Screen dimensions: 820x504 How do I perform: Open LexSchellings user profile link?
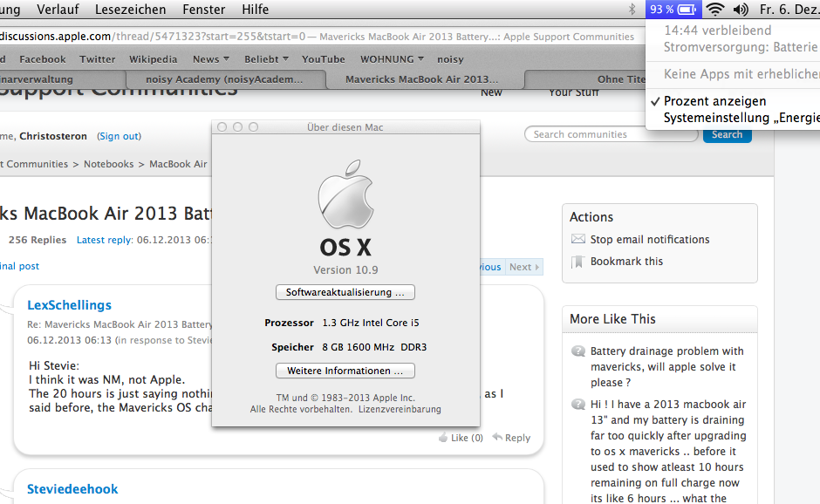click(70, 305)
